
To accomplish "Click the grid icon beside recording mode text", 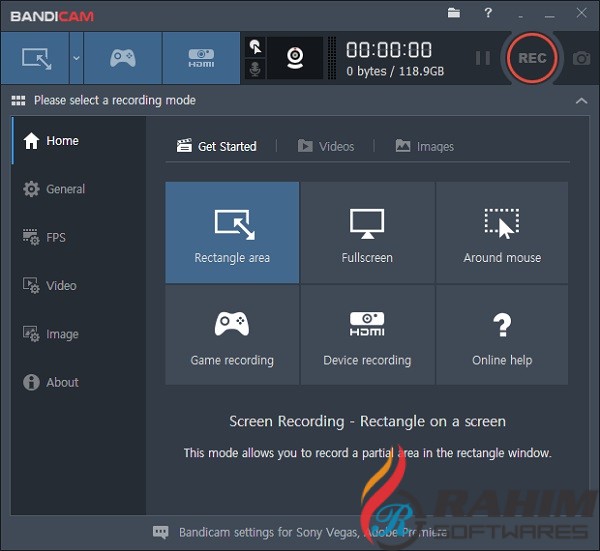I will tap(18, 101).
